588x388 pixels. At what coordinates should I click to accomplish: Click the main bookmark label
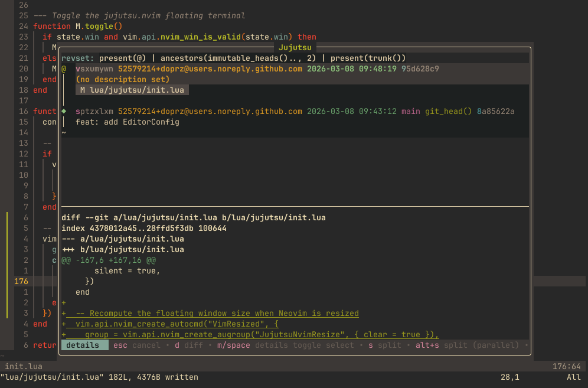pos(411,112)
